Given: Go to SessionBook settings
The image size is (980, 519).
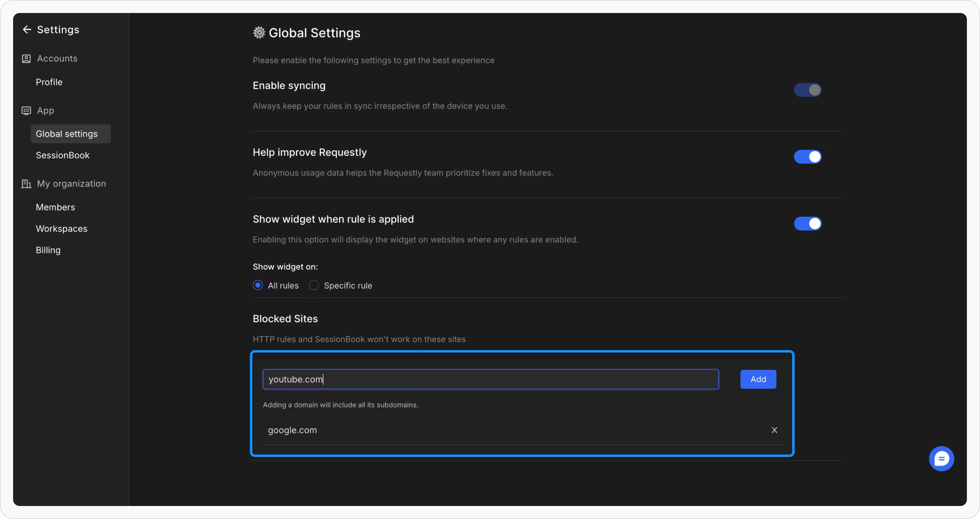Looking at the screenshot, I should (x=62, y=155).
